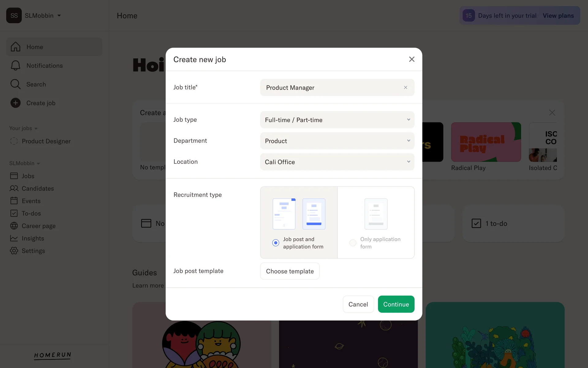Screen dimensions: 588x368
Task: Click the Choose template button
Action: pos(290,271)
